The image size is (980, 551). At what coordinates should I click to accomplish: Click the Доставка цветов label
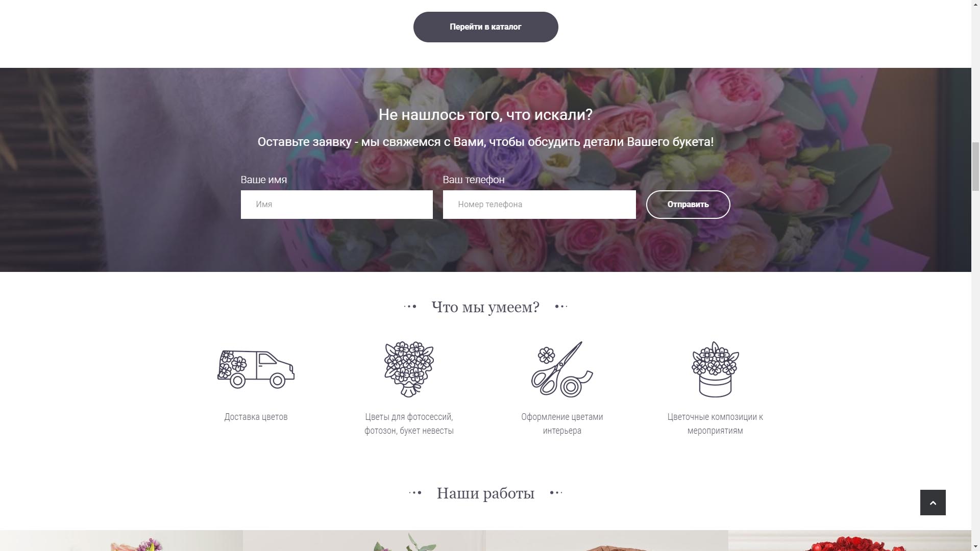point(256,417)
